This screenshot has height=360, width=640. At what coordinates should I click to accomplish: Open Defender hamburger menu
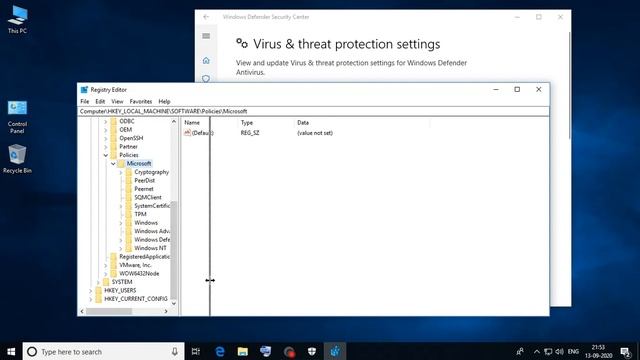tap(206, 36)
